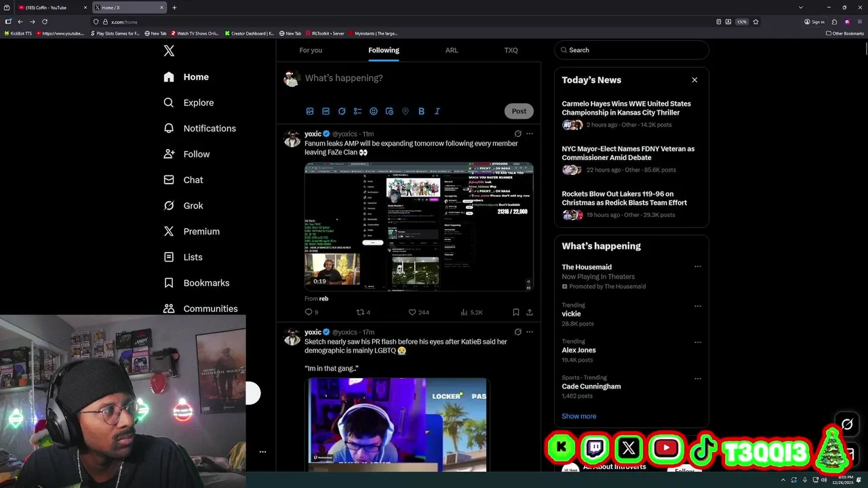Apply italic formatting in composer
Screen dimensions: 868x488
point(437,111)
